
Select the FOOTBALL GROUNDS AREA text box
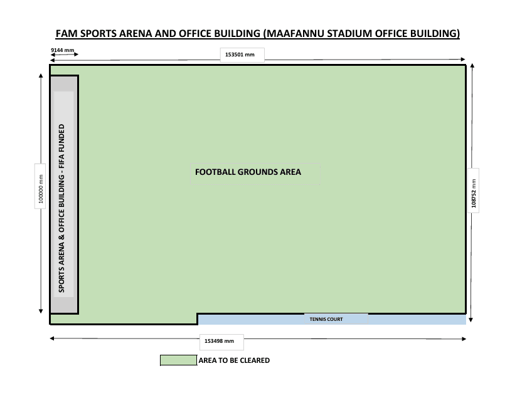click(x=248, y=172)
